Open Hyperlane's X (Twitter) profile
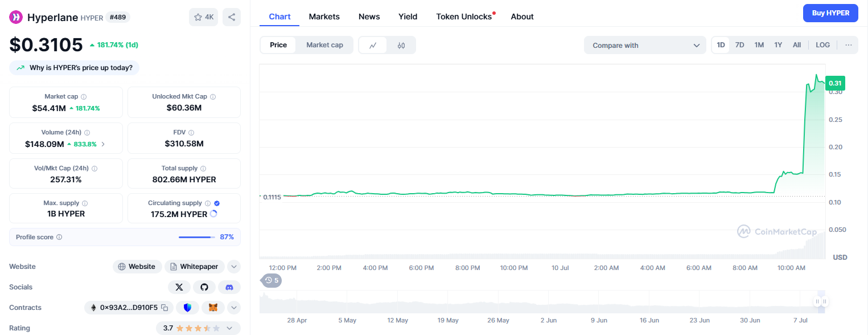868x335 pixels. (x=179, y=287)
